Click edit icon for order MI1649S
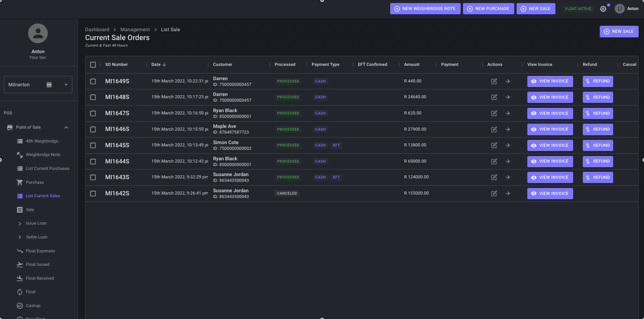 [x=494, y=81]
